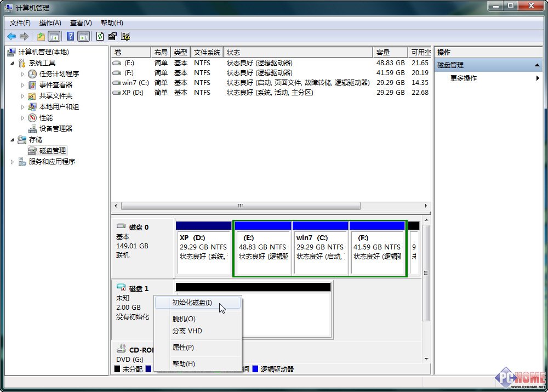Select (F:) 41.59 GB partition block
Screen dimensions: 548x392
point(377,248)
